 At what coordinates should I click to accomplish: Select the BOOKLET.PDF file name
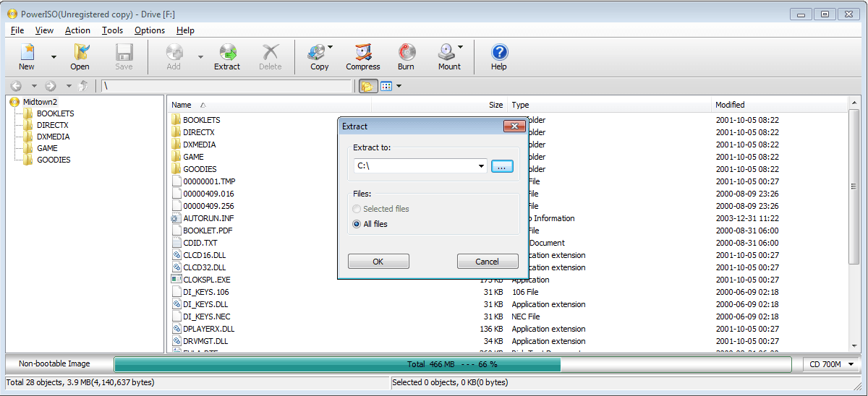(208, 231)
